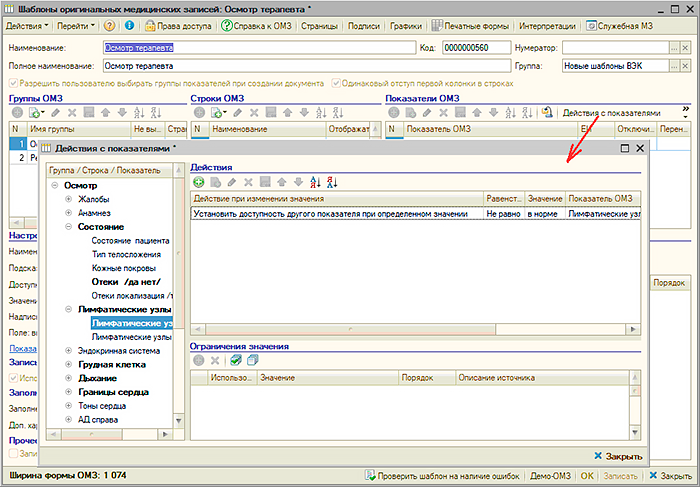Screen dimensions: 700x487
Task: Click sort descending icon in Действия toolbar
Action: 332,182
